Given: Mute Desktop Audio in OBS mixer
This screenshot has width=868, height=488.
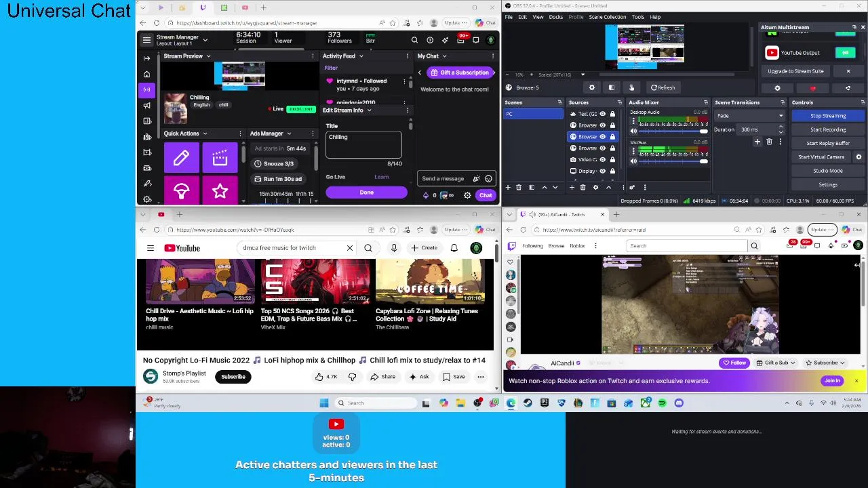Looking at the screenshot, I should 633,131.
